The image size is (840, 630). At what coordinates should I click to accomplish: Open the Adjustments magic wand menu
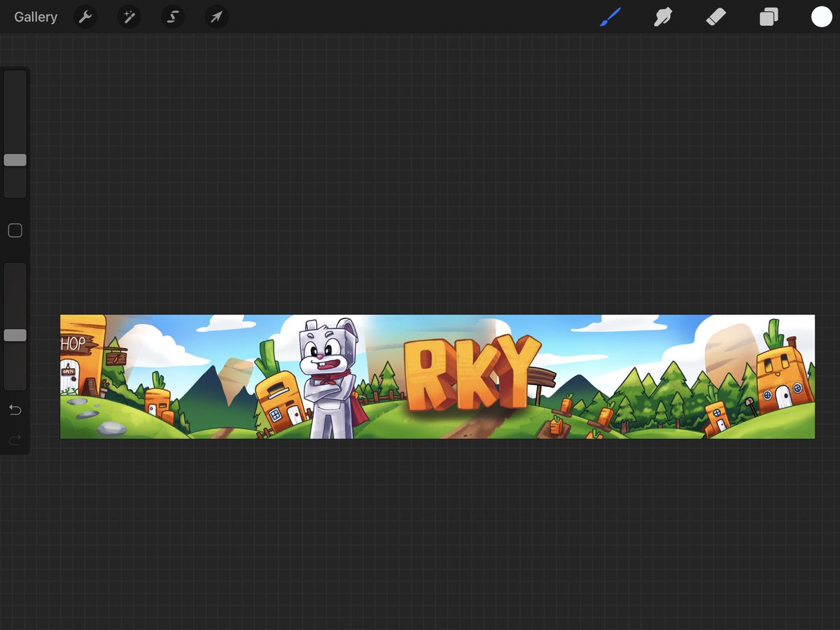(x=129, y=17)
